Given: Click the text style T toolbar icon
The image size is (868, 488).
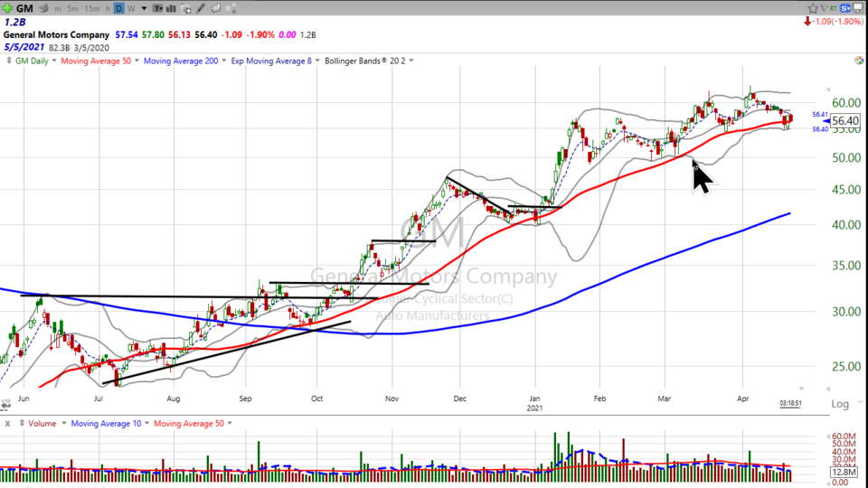Looking at the screenshot, I should click(x=157, y=8).
